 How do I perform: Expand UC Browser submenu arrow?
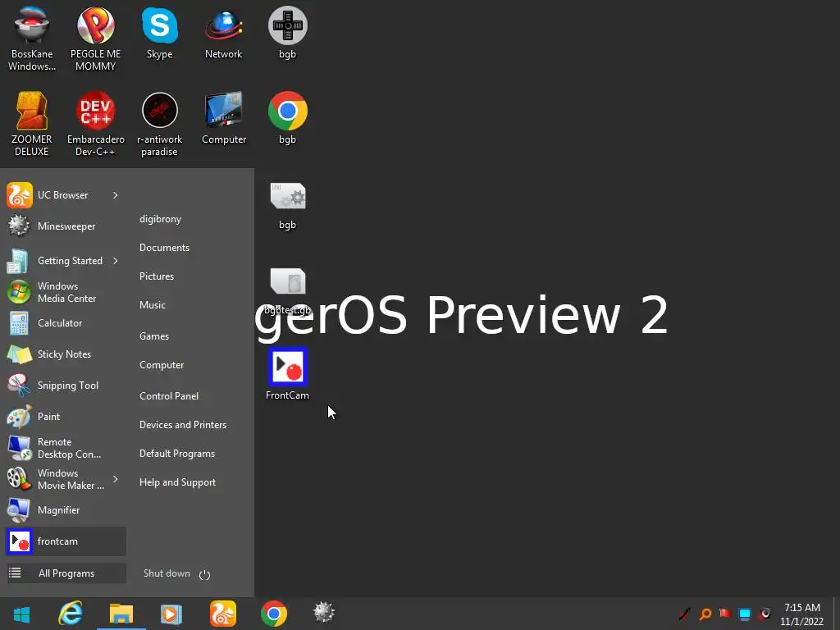point(115,195)
